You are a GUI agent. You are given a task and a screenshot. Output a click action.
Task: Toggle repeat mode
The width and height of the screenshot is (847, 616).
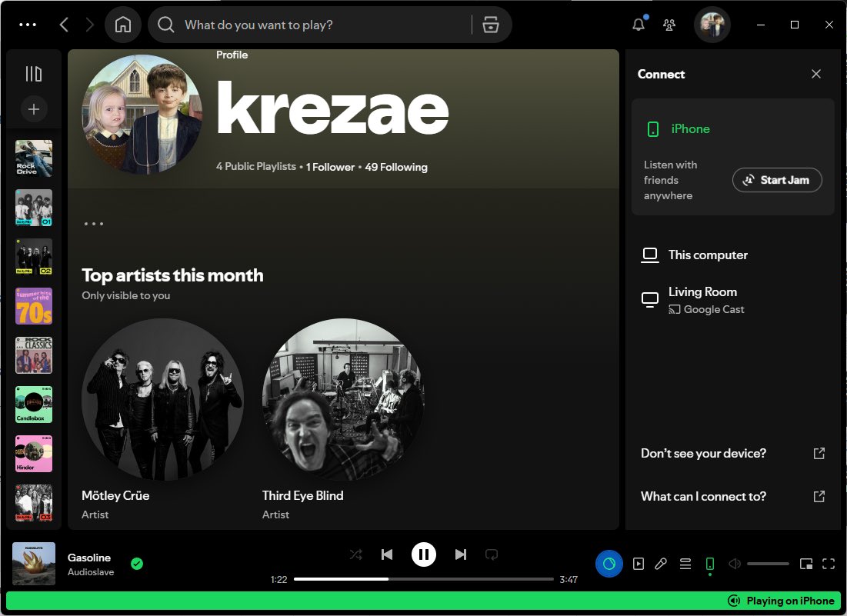click(492, 554)
